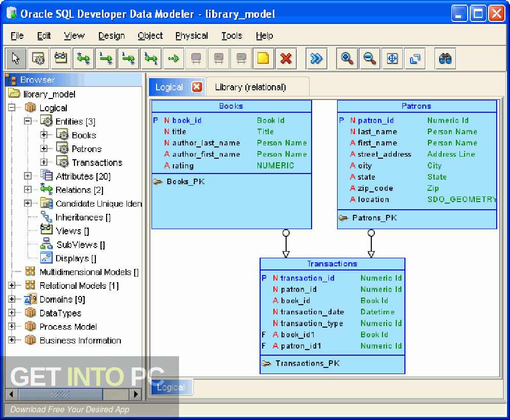The image size is (510, 420).
Task: Click the Browser panel header icon
Action: (11, 80)
